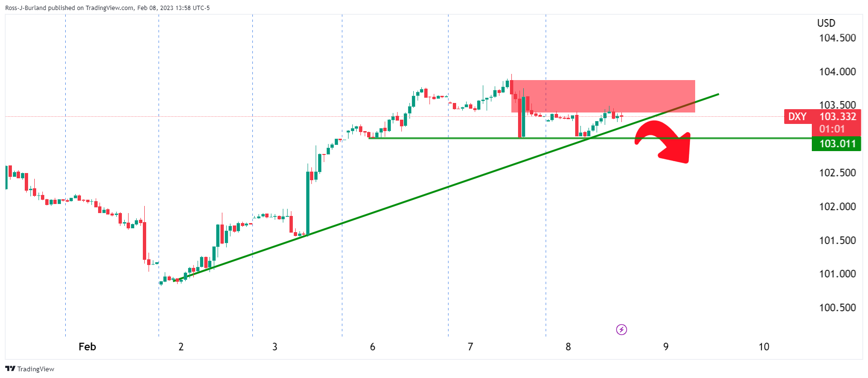868x378 pixels.
Task: Click date 6 on the time axis
Action: coord(372,347)
